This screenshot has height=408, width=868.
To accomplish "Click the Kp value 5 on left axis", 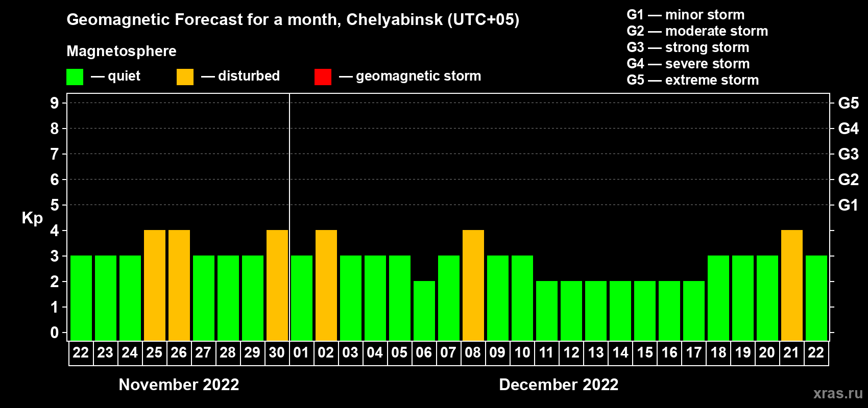I will click(x=55, y=205).
